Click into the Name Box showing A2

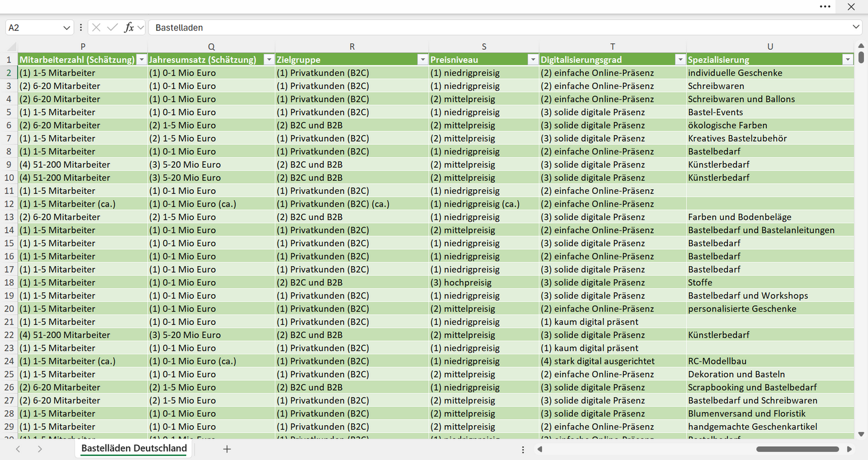point(33,28)
